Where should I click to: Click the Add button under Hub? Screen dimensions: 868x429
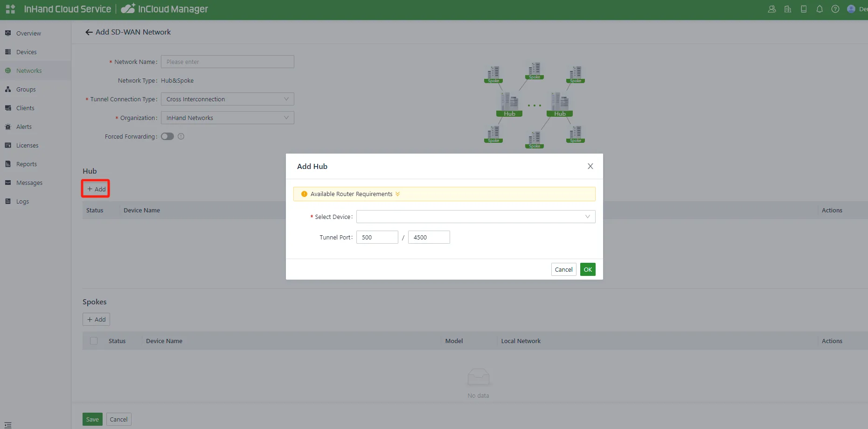coord(96,189)
